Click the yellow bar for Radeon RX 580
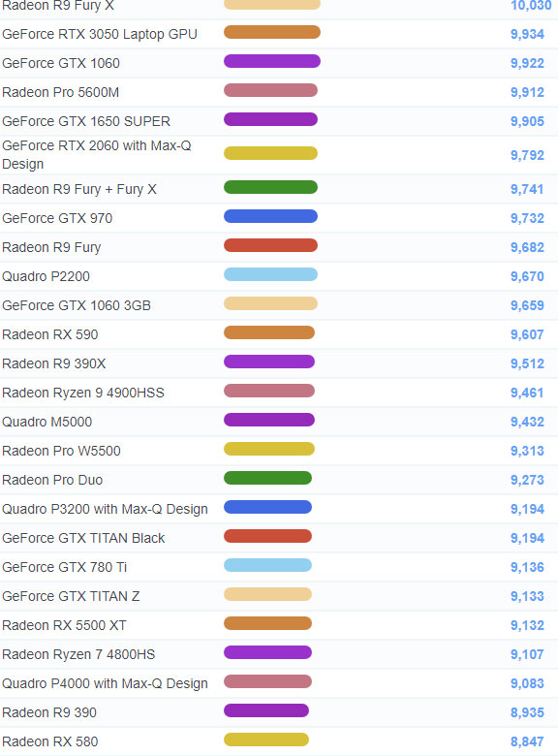558x756 pixels. [266, 740]
